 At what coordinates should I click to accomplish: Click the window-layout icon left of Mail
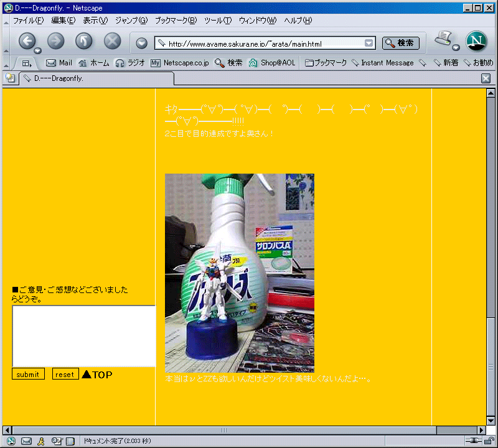pos(27,63)
